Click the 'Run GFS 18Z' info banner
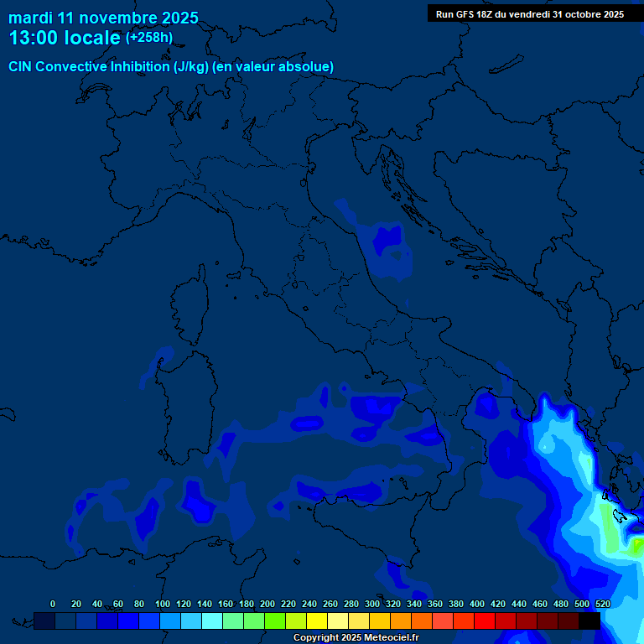This screenshot has height=644, width=644. pos(529,14)
